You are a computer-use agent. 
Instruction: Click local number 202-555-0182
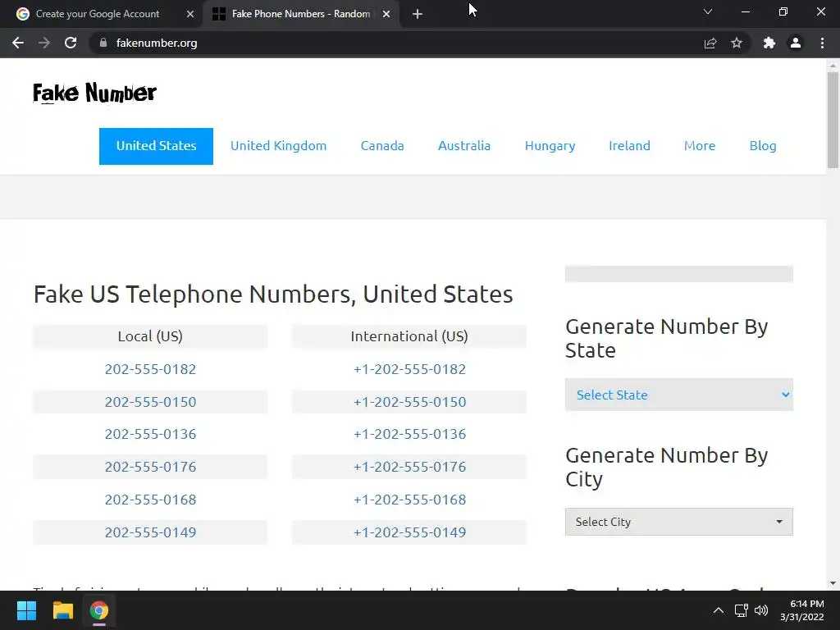pos(151,369)
